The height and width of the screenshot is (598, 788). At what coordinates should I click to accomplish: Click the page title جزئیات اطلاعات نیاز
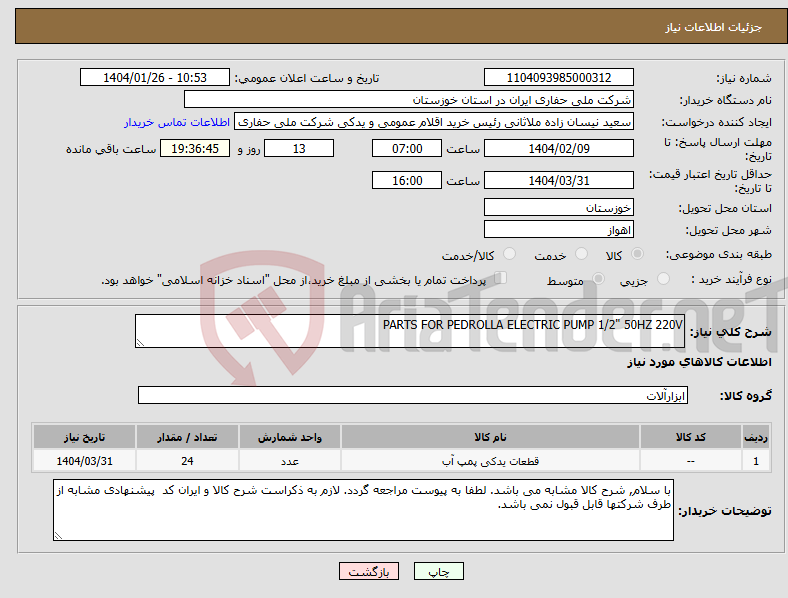coord(714,27)
